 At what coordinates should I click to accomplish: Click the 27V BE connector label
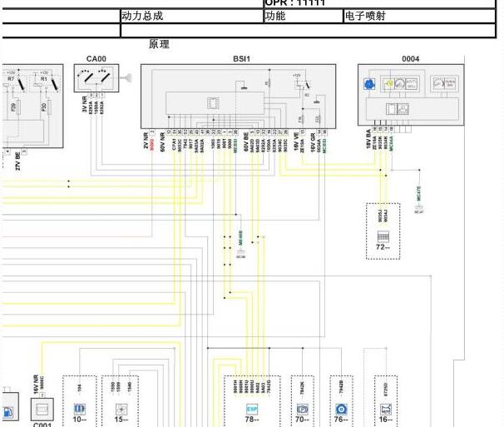click(17, 161)
